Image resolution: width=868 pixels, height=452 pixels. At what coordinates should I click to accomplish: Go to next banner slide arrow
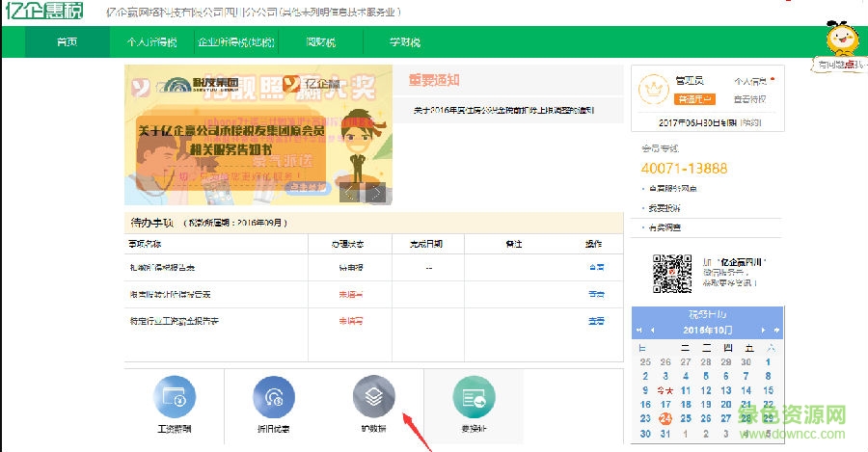click(x=377, y=193)
